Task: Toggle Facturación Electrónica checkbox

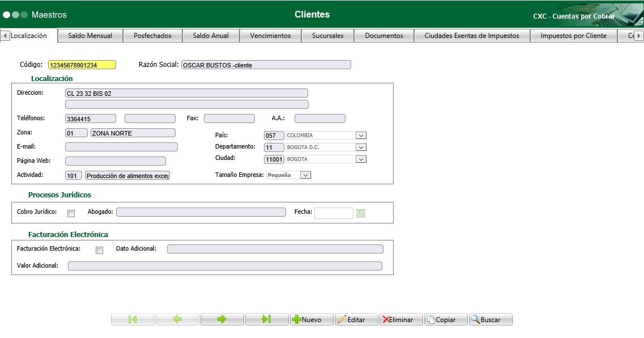Action: point(99,250)
